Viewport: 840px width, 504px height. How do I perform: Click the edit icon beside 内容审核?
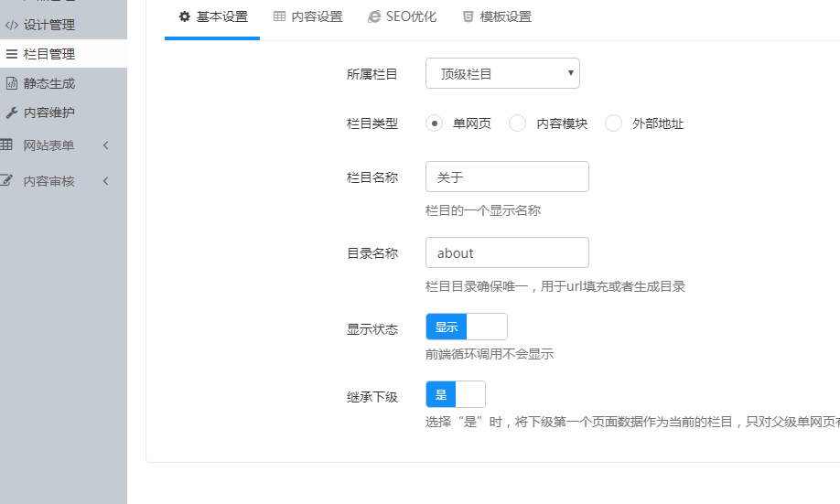5,180
